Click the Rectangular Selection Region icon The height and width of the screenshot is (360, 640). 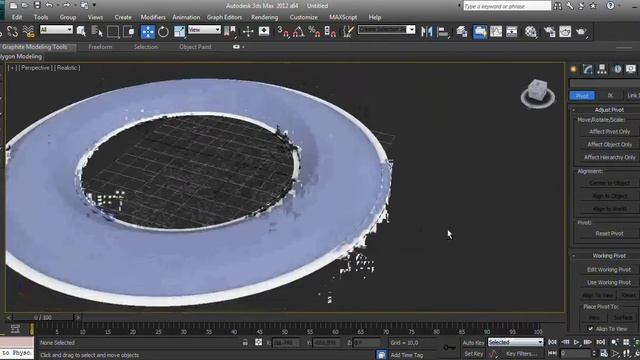click(x=113, y=32)
